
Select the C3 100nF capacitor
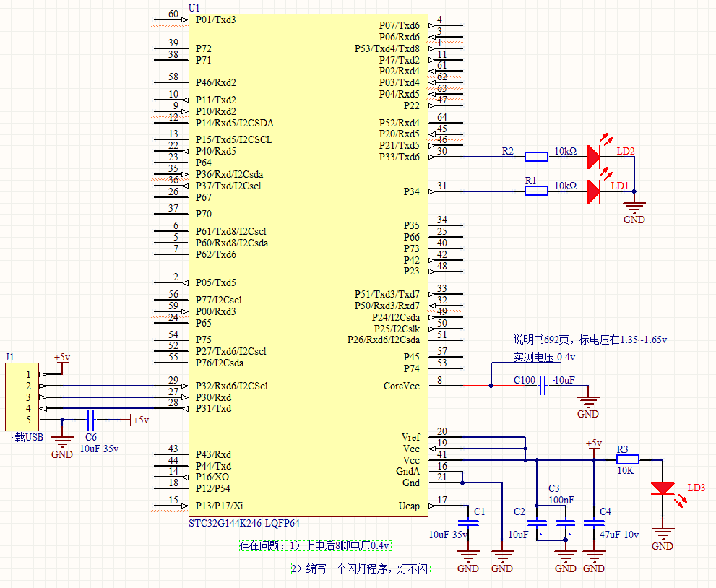coord(565,523)
